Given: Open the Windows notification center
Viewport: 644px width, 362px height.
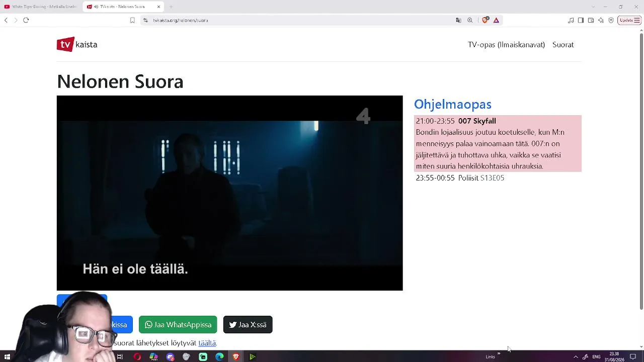Looking at the screenshot, I should (x=633, y=357).
